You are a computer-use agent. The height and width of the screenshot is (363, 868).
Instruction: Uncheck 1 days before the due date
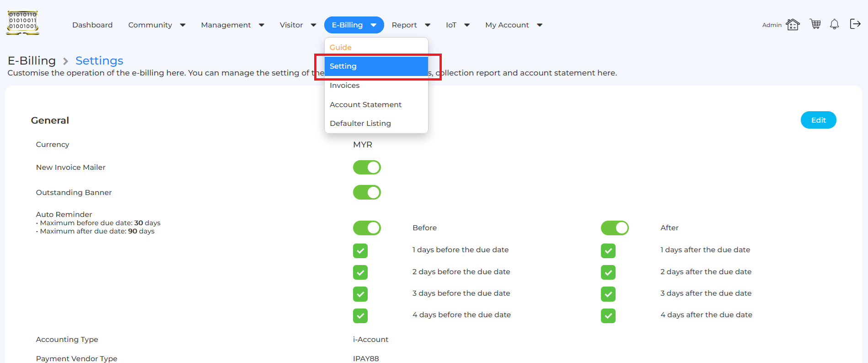pos(360,250)
